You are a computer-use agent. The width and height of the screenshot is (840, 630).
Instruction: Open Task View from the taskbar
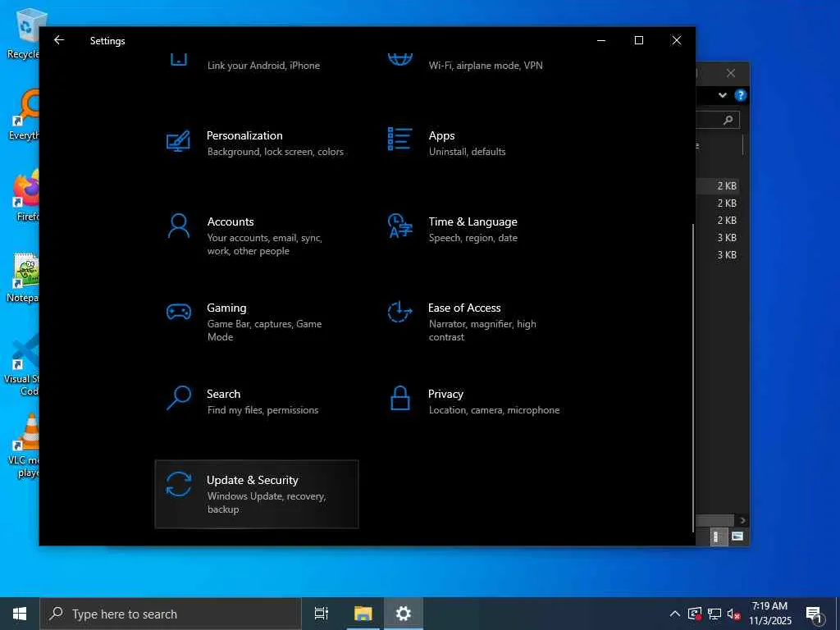coord(322,614)
